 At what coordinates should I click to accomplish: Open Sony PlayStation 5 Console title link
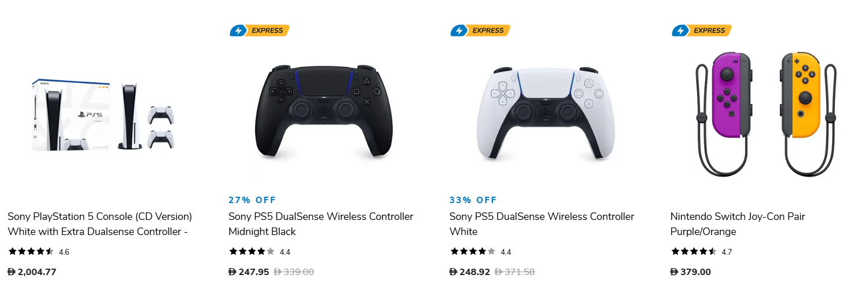100,224
